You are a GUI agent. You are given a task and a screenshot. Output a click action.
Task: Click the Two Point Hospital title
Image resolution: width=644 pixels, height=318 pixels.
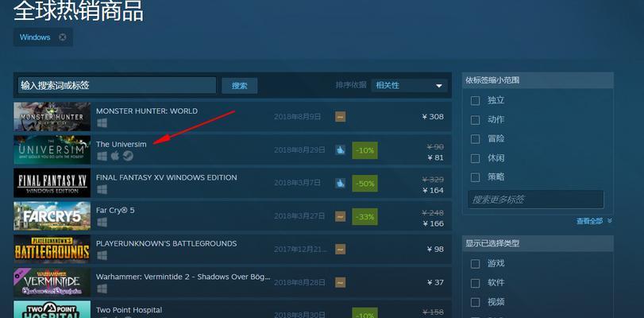tap(129, 310)
